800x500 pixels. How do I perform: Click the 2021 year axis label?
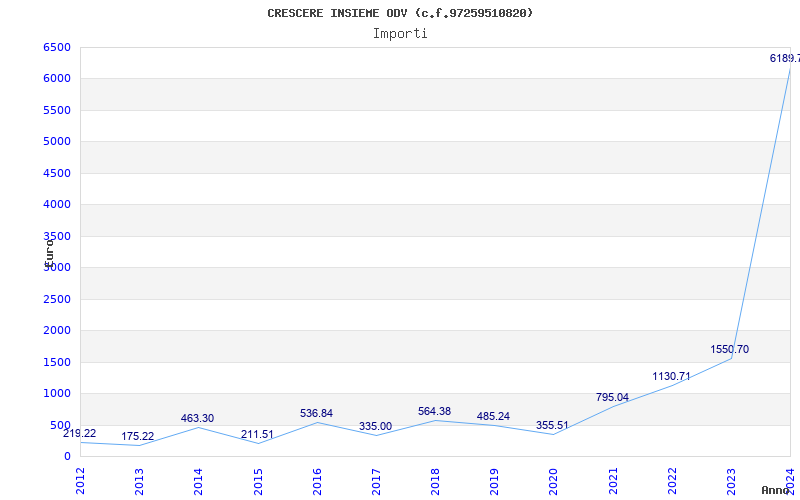coord(613,480)
